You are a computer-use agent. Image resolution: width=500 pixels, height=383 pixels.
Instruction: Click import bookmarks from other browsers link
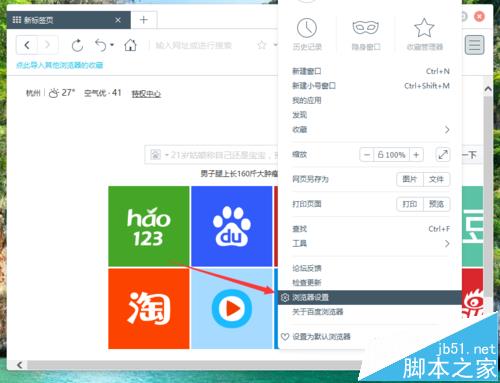click(x=59, y=65)
